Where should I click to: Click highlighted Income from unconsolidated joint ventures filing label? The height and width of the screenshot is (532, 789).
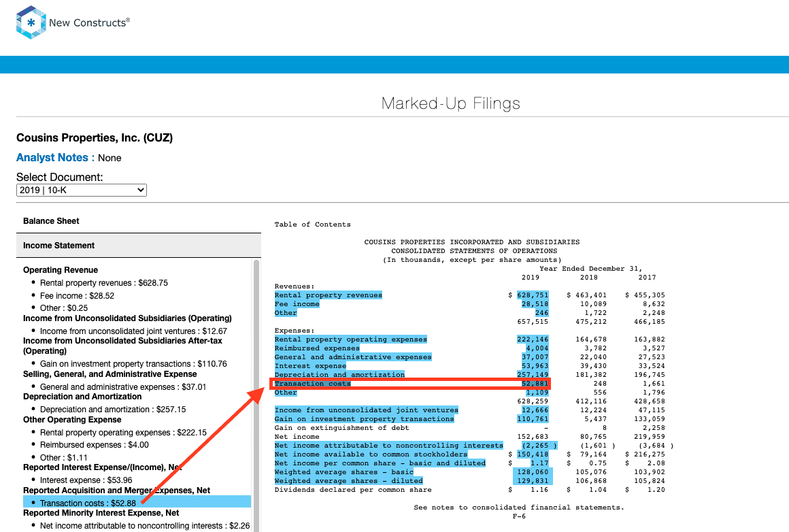click(x=367, y=410)
